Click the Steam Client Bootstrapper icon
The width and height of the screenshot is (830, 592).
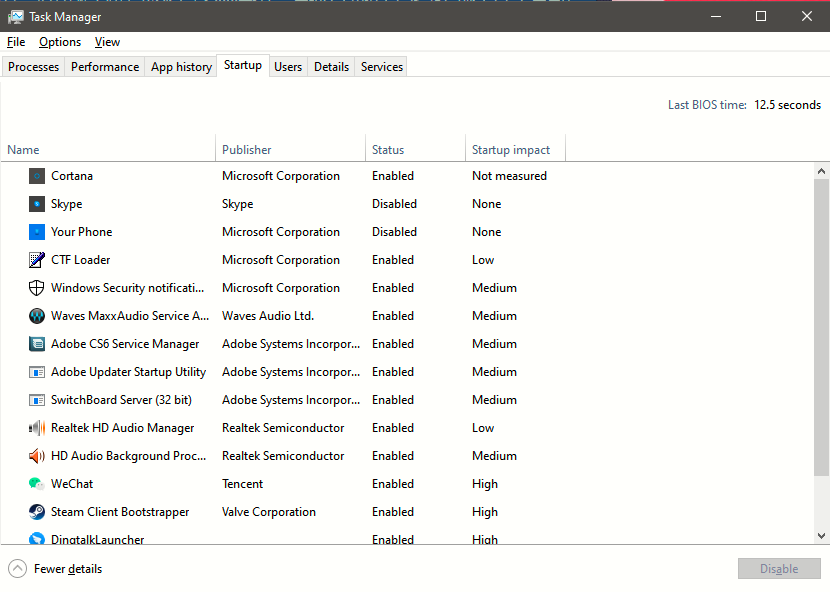point(37,512)
